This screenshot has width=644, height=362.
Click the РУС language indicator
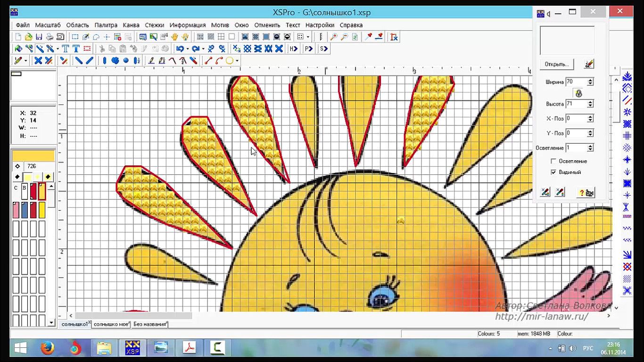[588, 348]
